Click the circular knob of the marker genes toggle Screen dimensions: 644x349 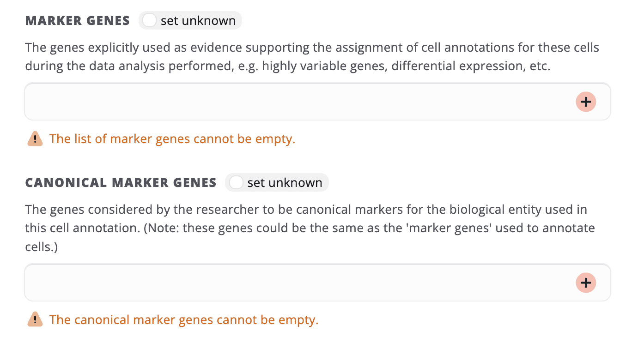pyautogui.click(x=149, y=20)
